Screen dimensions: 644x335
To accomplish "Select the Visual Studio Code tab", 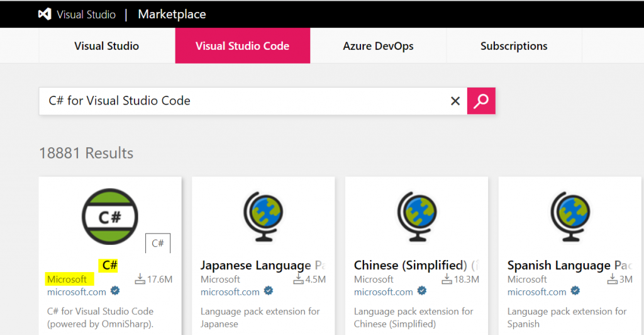I will [x=242, y=45].
